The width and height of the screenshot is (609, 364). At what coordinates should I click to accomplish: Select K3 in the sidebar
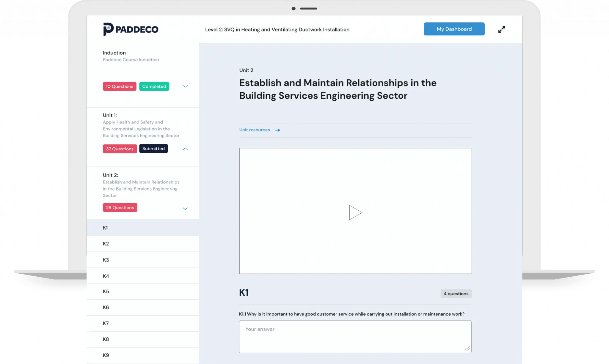coord(143,260)
